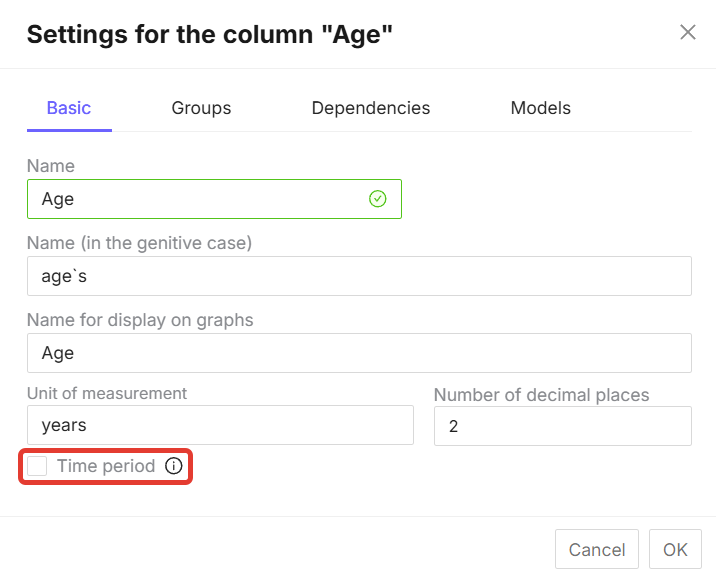Screen dimensions: 716x582
Task: Confirm settings with the OK button
Action: (x=675, y=549)
